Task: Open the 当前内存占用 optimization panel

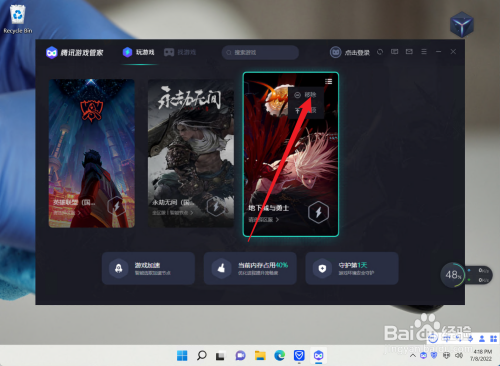Action: pos(250,268)
